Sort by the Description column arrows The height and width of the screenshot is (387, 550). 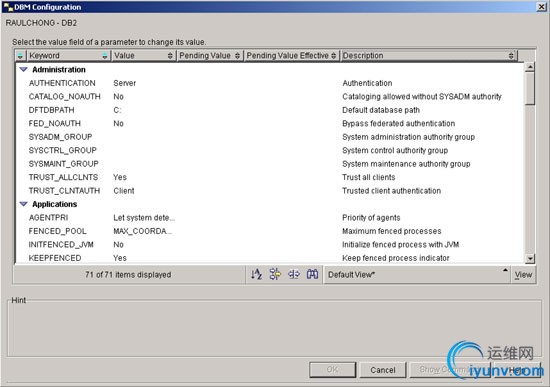(x=511, y=55)
